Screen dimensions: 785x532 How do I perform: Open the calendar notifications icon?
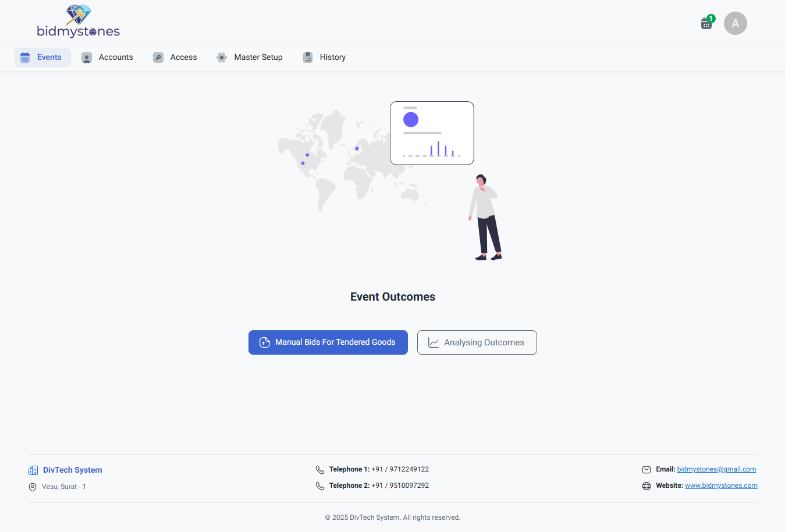706,24
